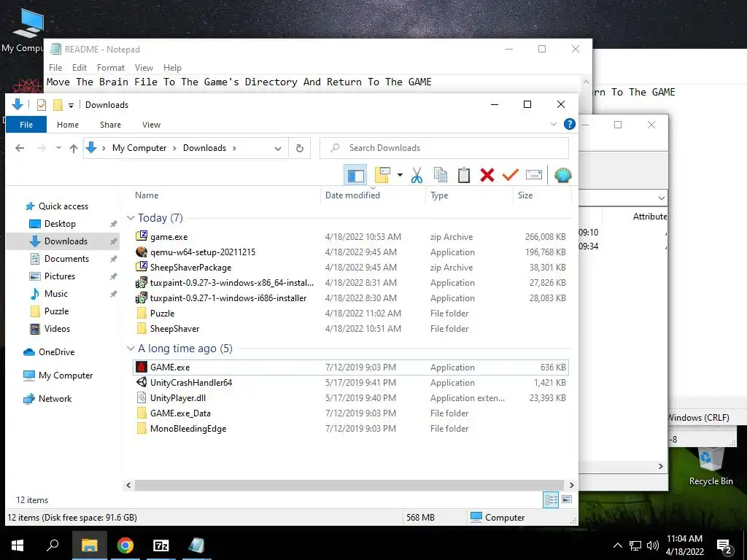
Task: Switch to the Share ribbon tab
Action: click(110, 125)
